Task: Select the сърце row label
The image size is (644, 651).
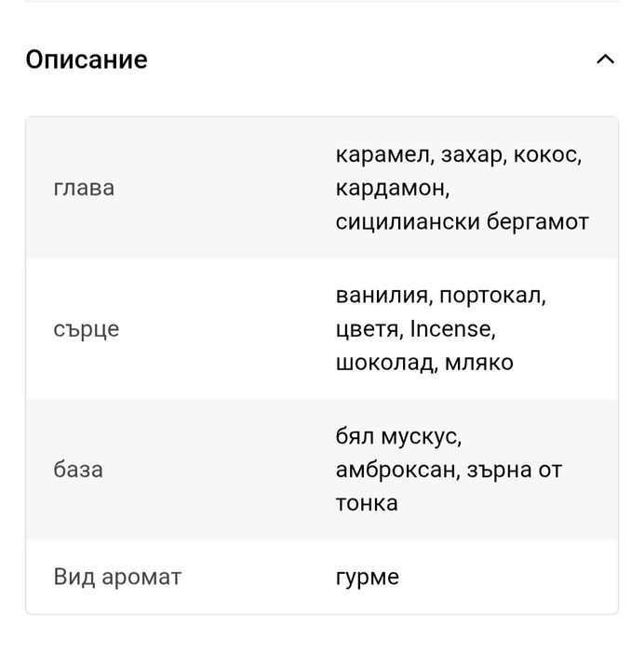Action: pyautogui.click(x=87, y=329)
